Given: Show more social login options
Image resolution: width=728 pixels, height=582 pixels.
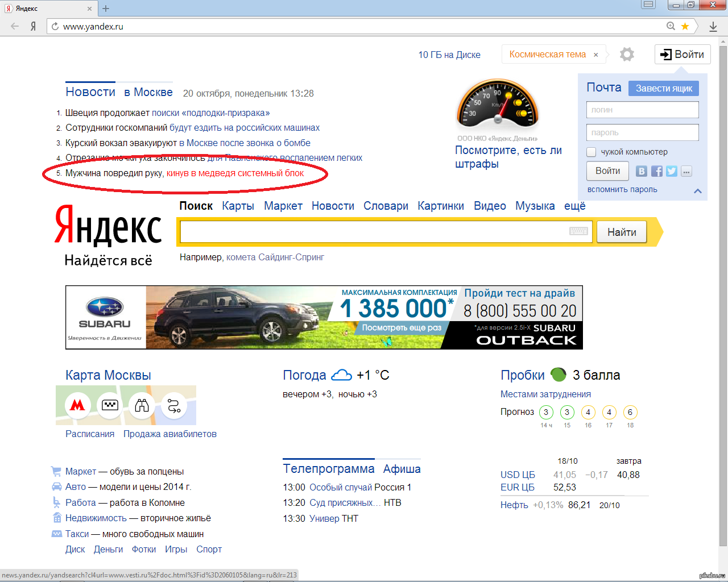Looking at the screenshot, I should point(686,171).
